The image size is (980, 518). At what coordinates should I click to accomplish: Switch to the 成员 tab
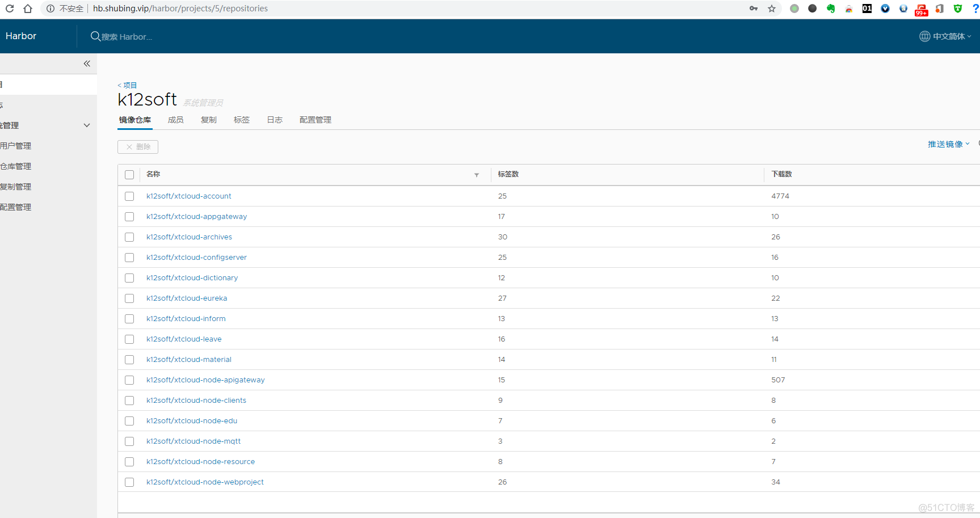[176, 120]
